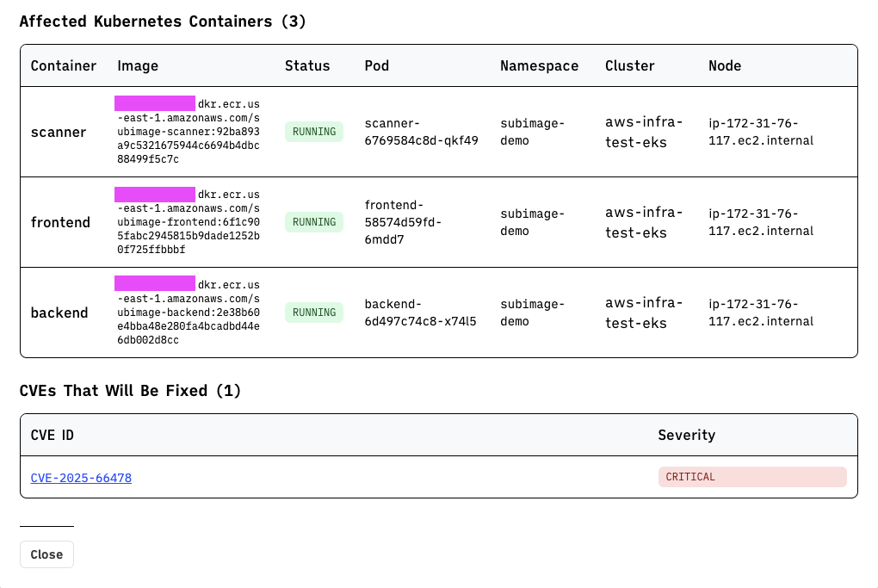Select the scanner container name

(x=59, y=133)
